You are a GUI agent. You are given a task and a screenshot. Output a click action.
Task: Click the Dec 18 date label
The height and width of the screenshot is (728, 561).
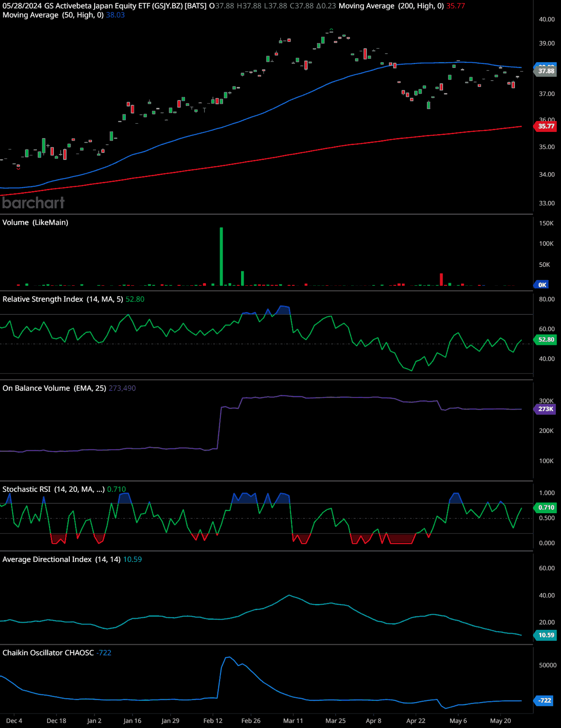pyautogui.click(x=57, y=721)
